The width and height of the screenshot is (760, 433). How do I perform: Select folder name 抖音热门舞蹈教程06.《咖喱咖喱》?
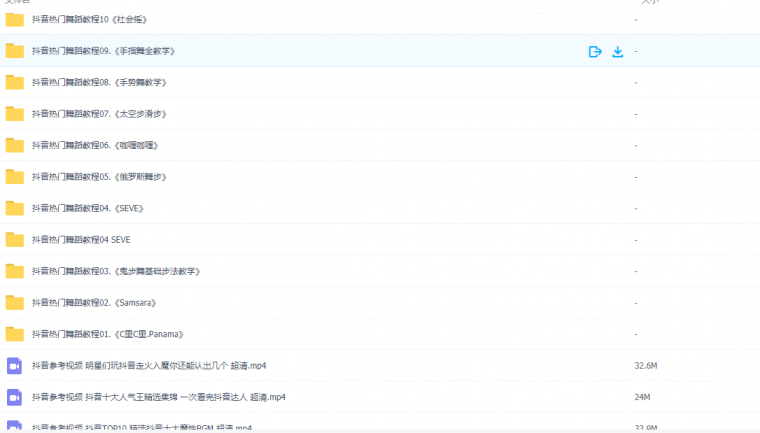click(95, 145)
